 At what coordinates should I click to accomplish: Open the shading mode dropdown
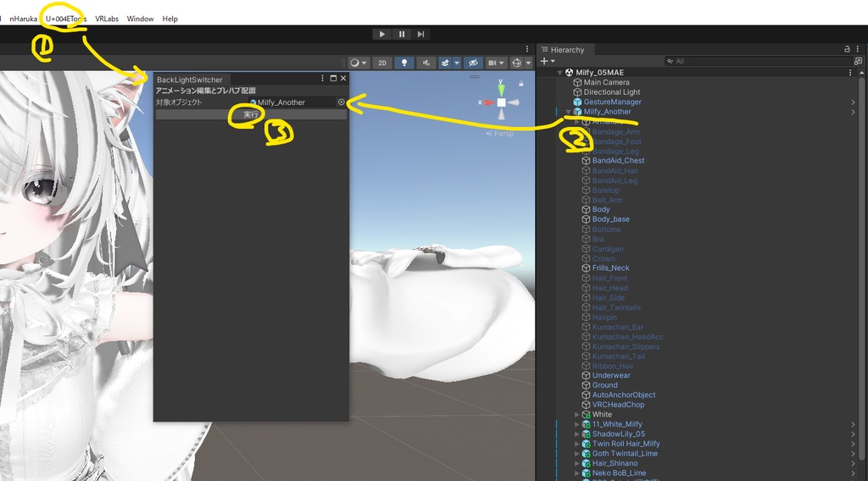click(359, 63)
